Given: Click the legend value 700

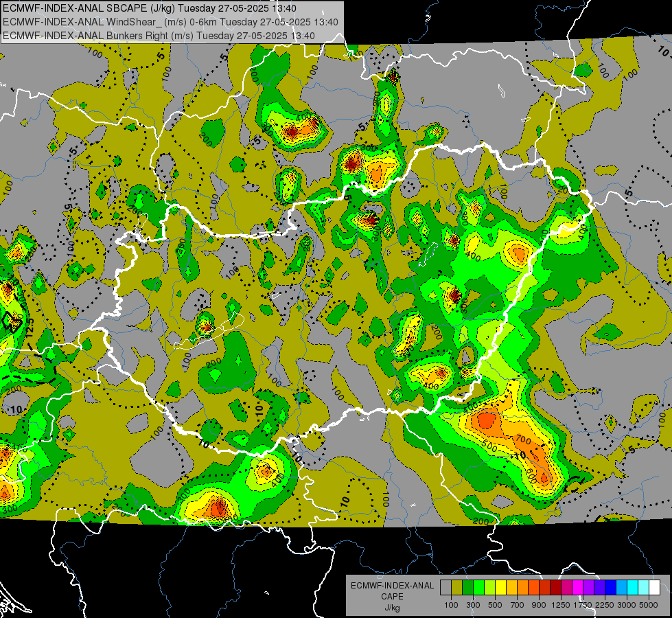Looking at the screenshot, I should coord(518,605).
